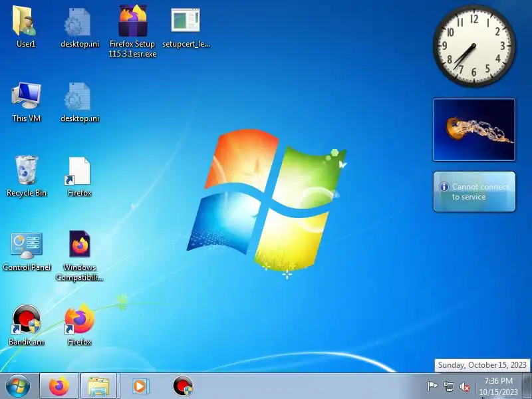Select the blank-page Firefox shortcut icon
The image size is (532, 399).
coord(78,171)
